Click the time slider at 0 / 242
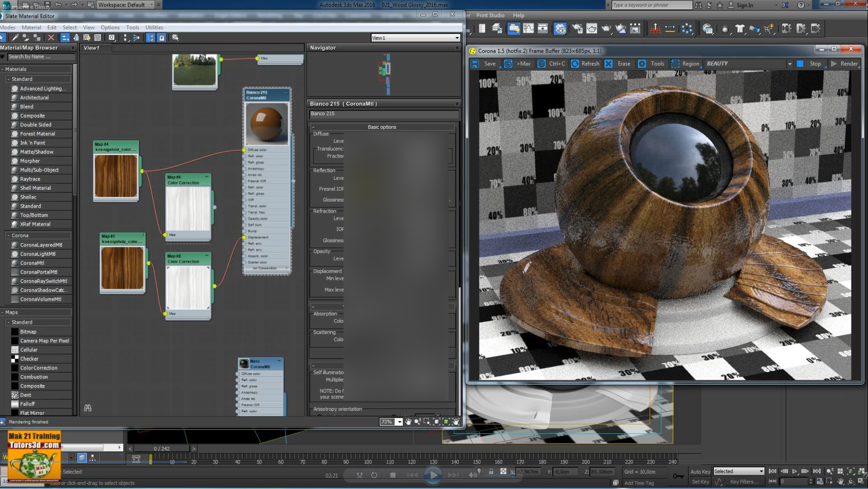The image size is (868, 489). tap(162, 448)
